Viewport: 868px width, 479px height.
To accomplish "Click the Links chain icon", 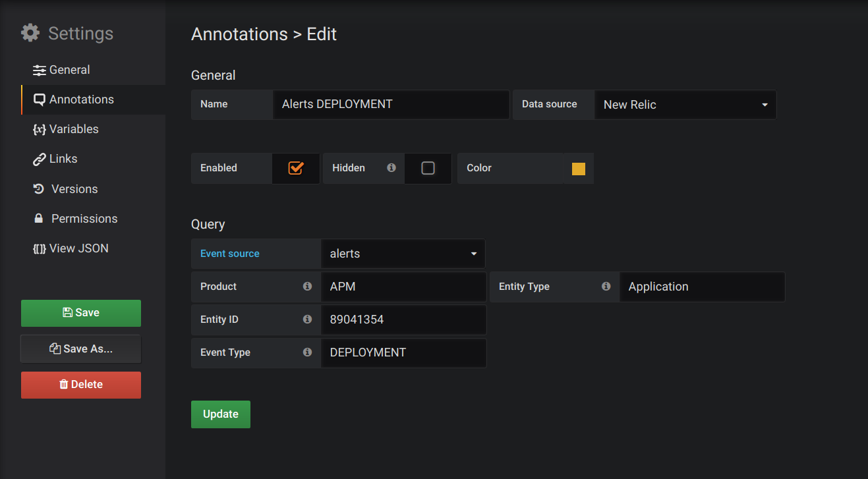I will [x=40, y=159].
